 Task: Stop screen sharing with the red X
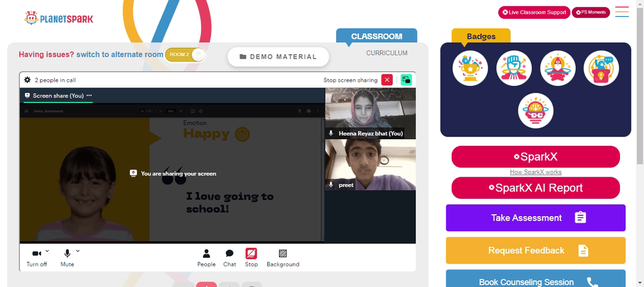click(x=387, y=80)
